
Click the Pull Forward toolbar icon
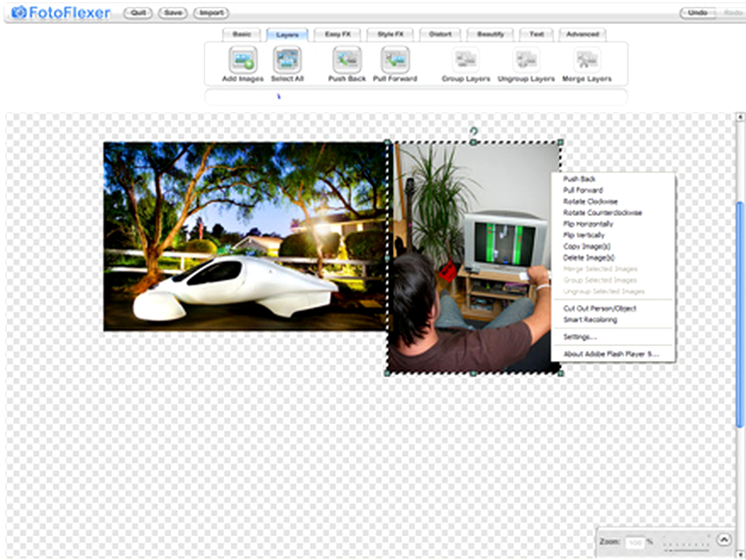pyautogui.click(x=395, y=60)
